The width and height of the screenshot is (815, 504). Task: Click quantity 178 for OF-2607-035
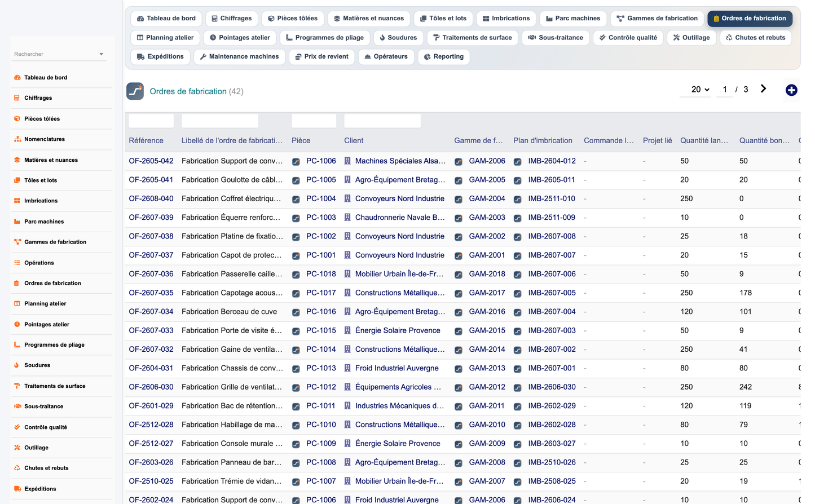coord(746,293)
